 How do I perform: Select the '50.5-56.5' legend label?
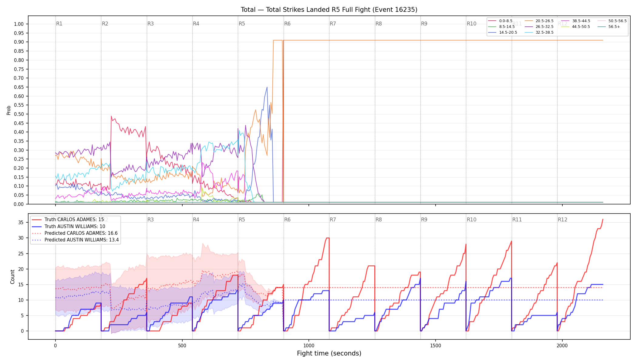[618, 21]
